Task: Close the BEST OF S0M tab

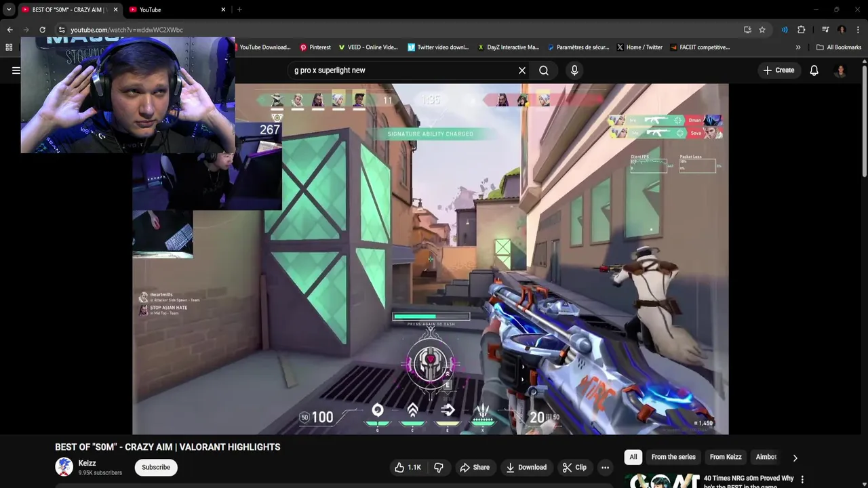Action: (x=115, y=9)
